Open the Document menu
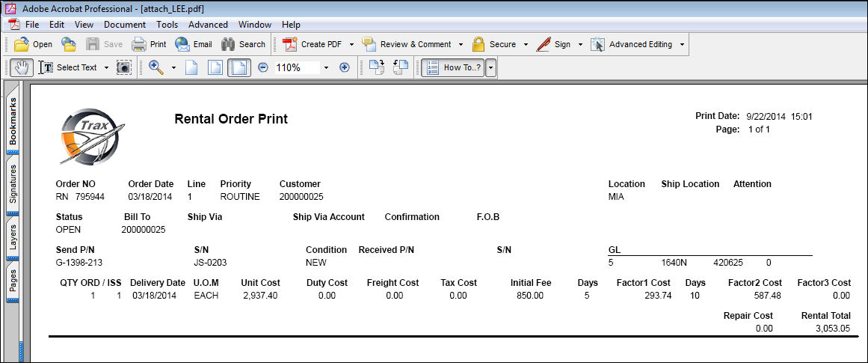868x363 pixels. coord(125,25)
